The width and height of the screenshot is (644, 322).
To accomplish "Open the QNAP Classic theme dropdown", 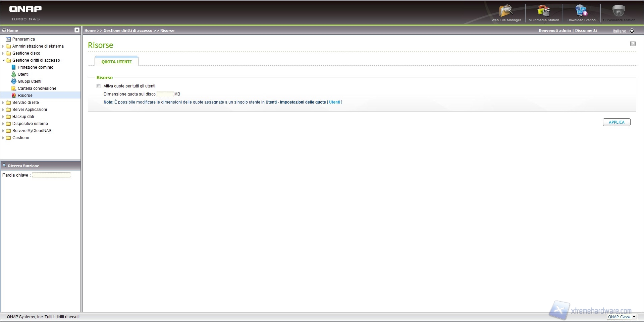I will pyautogui.click(x=634, y=317).
